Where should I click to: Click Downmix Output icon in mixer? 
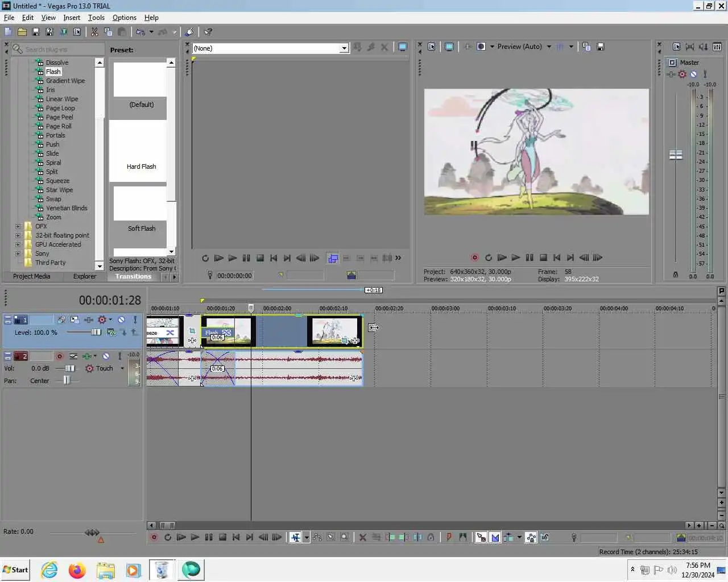[690, 47]
